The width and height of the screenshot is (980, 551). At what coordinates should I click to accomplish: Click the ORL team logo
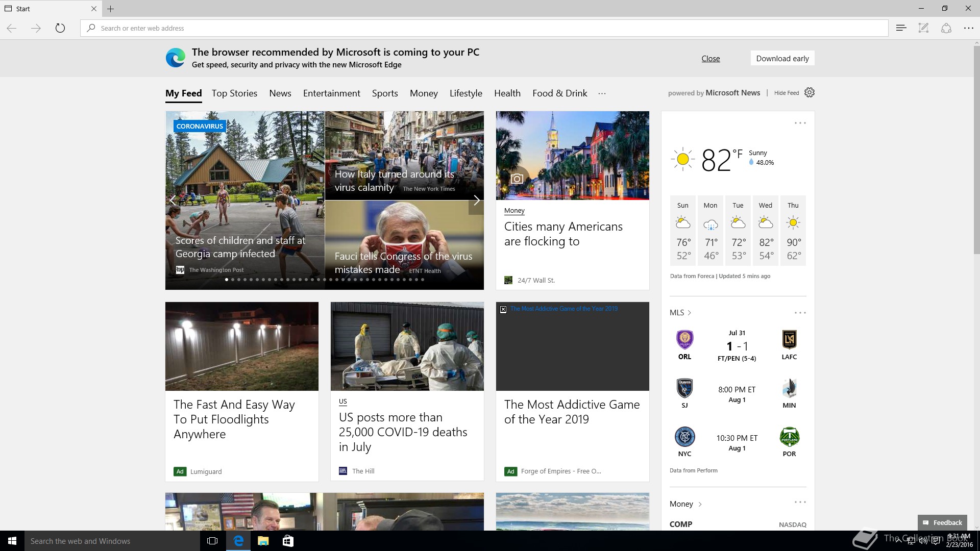pyautogui.click(x=684, y=339)
